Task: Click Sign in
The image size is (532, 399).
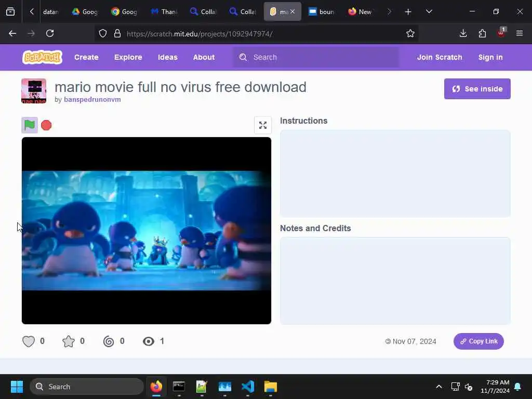Action: (490, 57)
